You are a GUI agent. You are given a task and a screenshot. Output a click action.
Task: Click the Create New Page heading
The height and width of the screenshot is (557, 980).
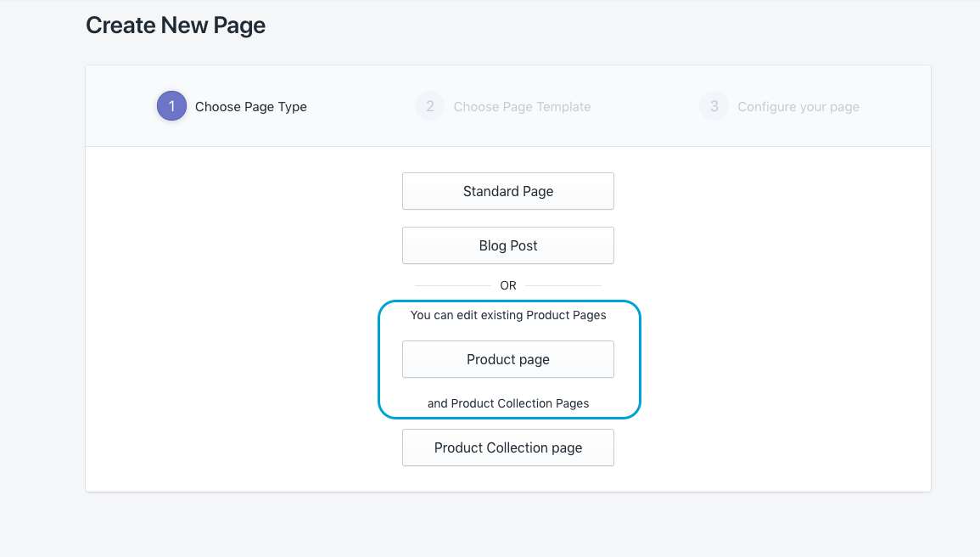tap(176, 25)
